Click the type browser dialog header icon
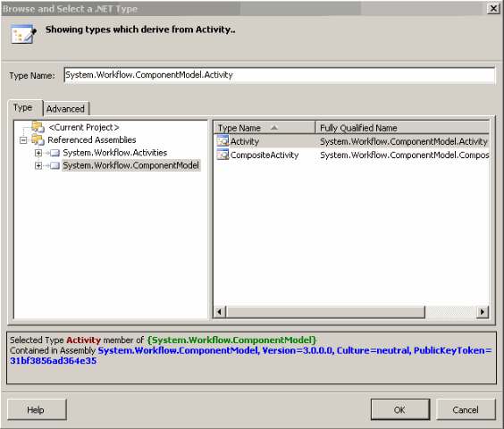 23,34
